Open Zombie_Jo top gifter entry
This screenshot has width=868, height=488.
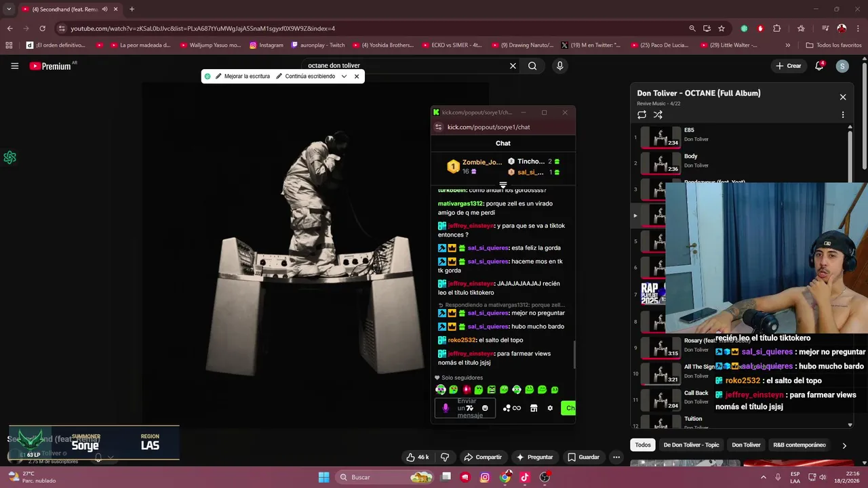pos(473,166)
